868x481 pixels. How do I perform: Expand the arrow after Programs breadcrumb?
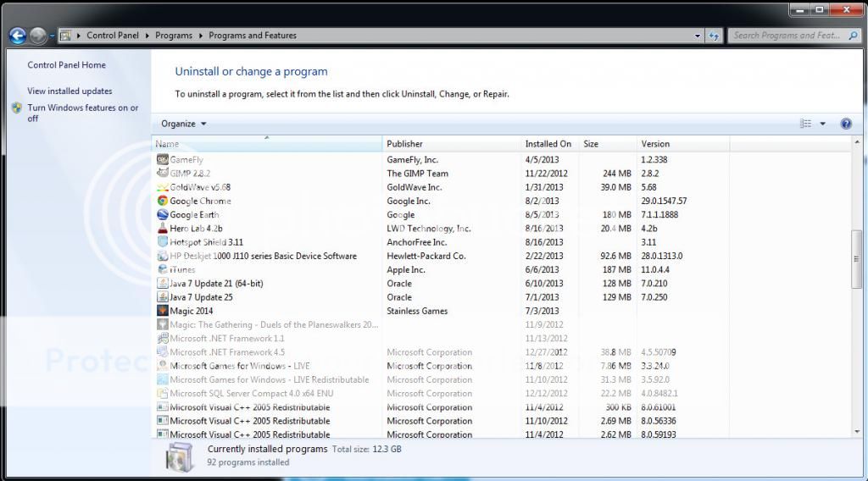pos(200,36)
